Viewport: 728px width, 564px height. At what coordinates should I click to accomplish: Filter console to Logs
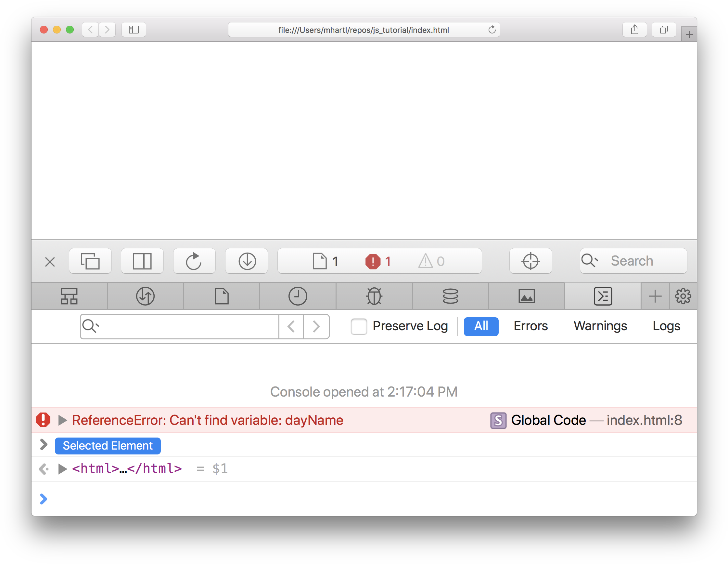(666, 326)
